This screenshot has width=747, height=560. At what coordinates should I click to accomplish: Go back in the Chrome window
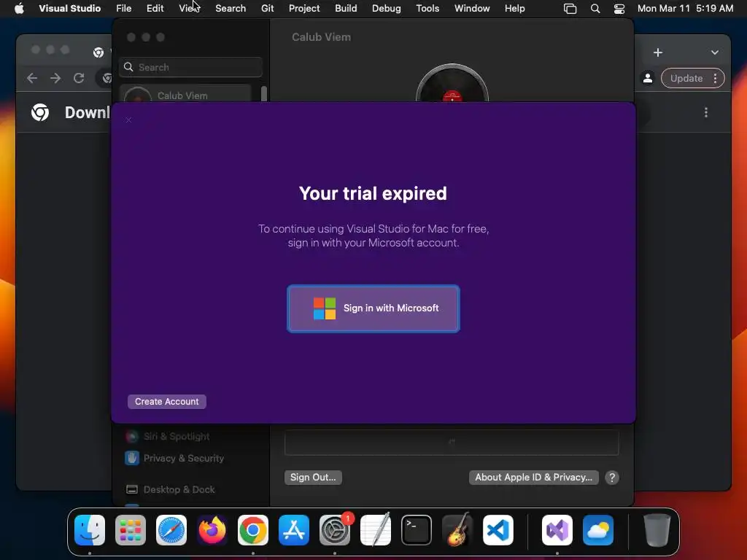pos(32,78)
